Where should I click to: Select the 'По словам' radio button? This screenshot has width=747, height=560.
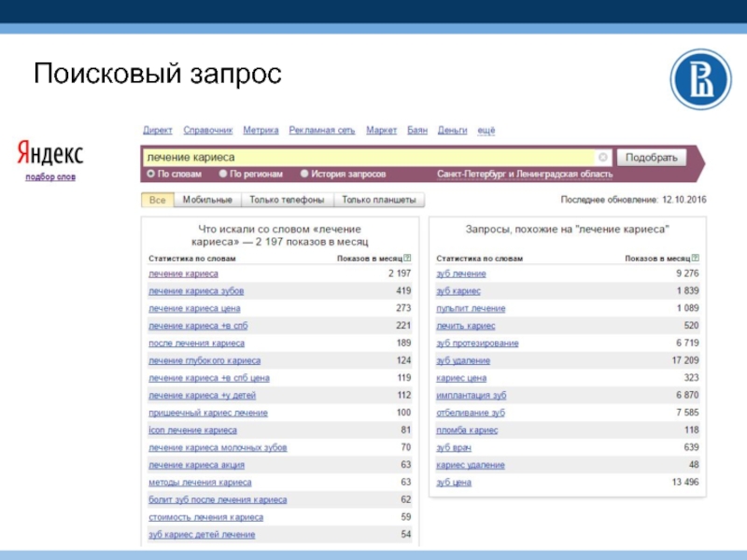click(150, 174)
